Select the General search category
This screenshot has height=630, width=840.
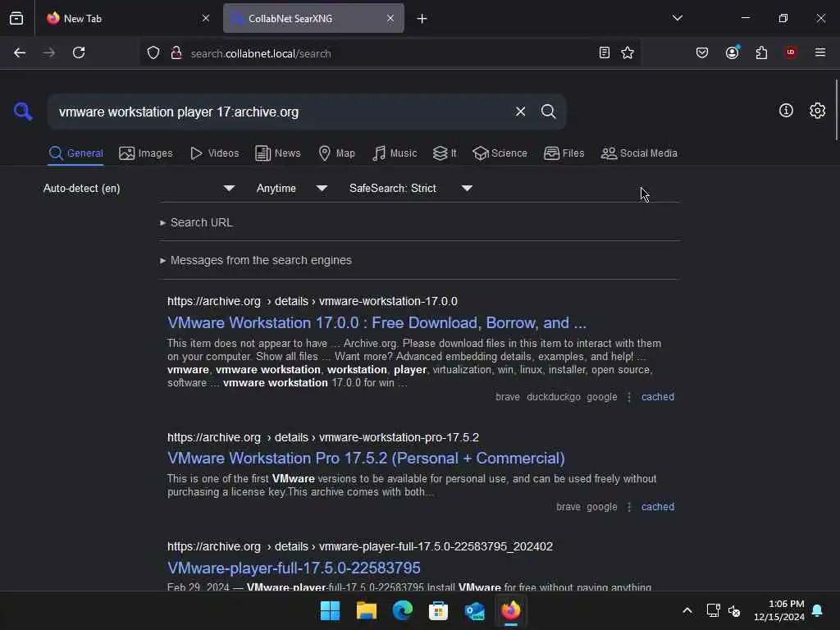[75, 153]
